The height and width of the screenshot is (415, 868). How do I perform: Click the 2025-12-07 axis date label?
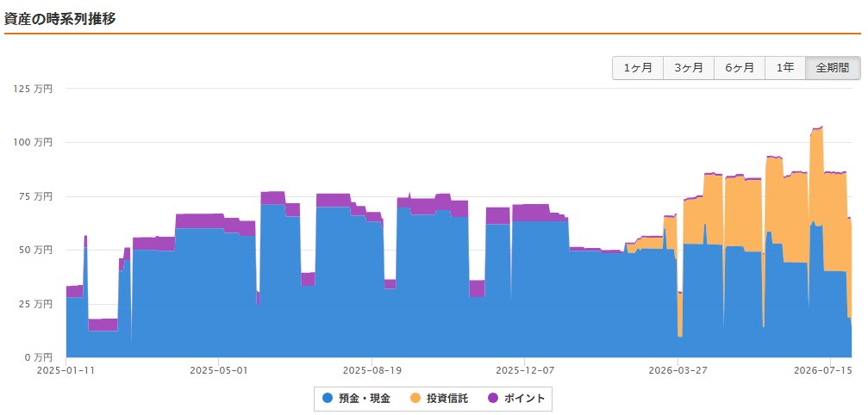click(524, 369)
